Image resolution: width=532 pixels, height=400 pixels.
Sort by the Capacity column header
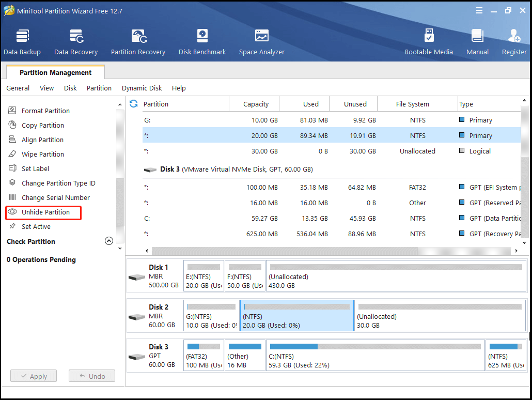pos(254,104)
